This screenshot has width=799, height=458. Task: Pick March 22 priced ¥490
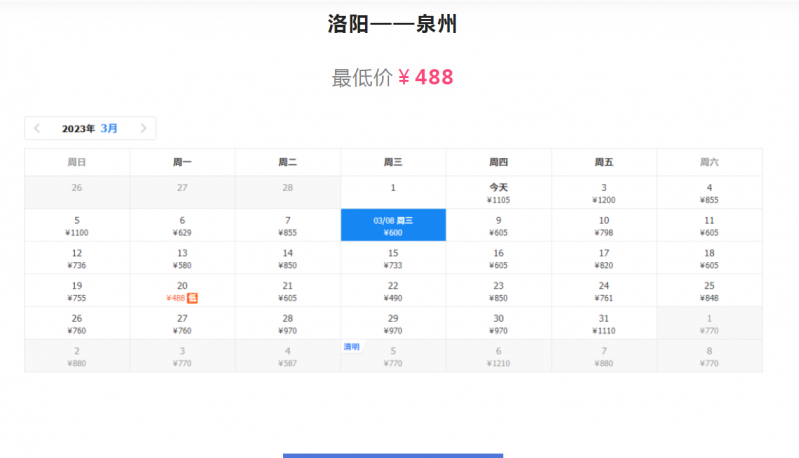pos(393,290)
